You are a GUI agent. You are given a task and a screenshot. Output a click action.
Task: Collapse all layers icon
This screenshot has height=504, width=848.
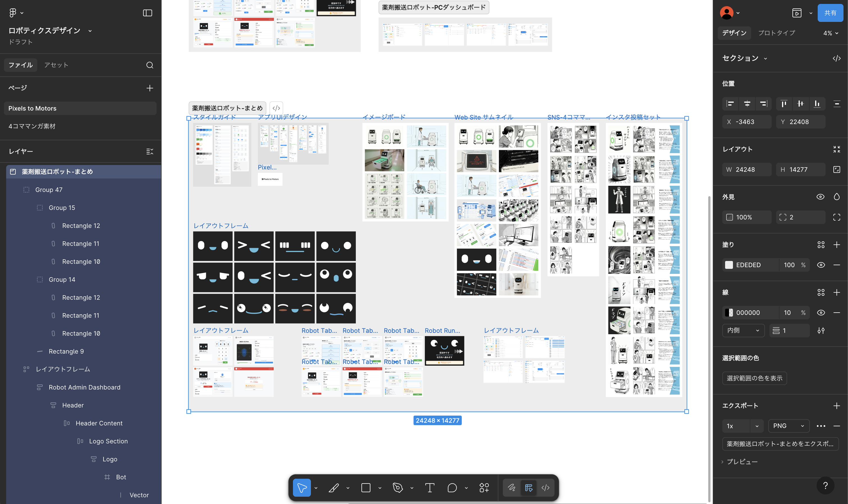pos(150,152)
